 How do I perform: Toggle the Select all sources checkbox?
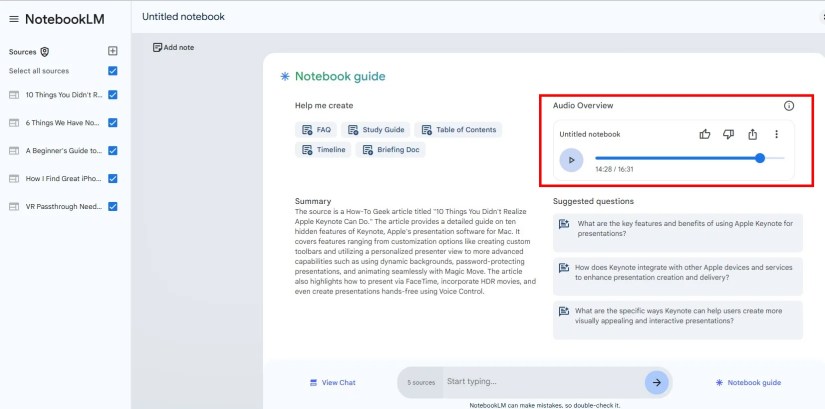(113, 71)
